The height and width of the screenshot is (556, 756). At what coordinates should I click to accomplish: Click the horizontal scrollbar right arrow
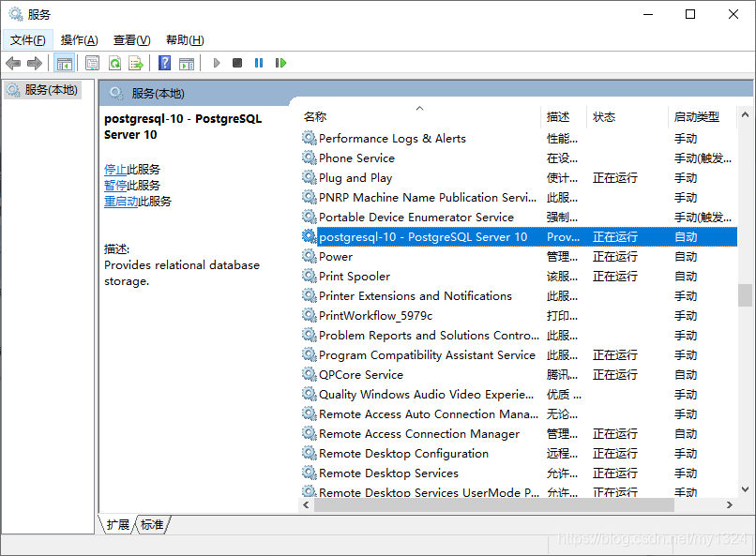[x=730, y=505]
